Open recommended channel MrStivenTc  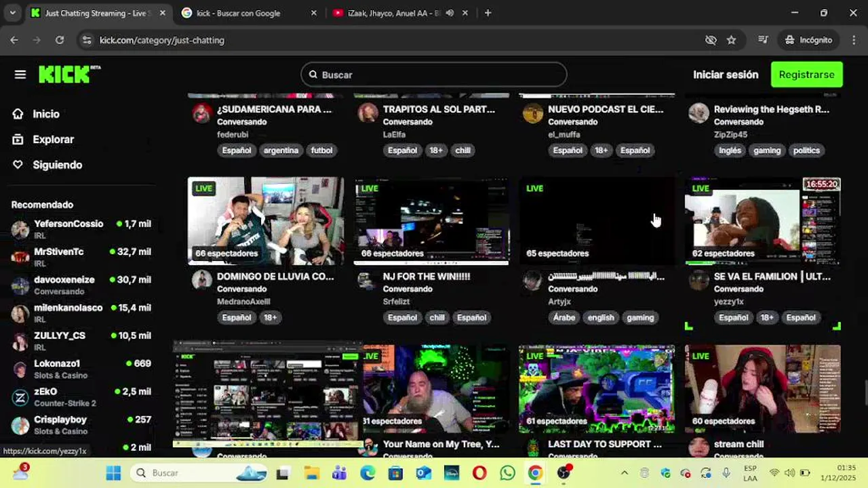pyautogui.click(x=81, y=257)
